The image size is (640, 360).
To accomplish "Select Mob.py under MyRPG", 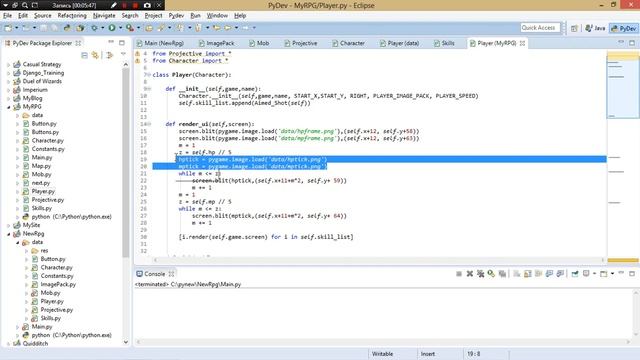I will tap(41, 175).
